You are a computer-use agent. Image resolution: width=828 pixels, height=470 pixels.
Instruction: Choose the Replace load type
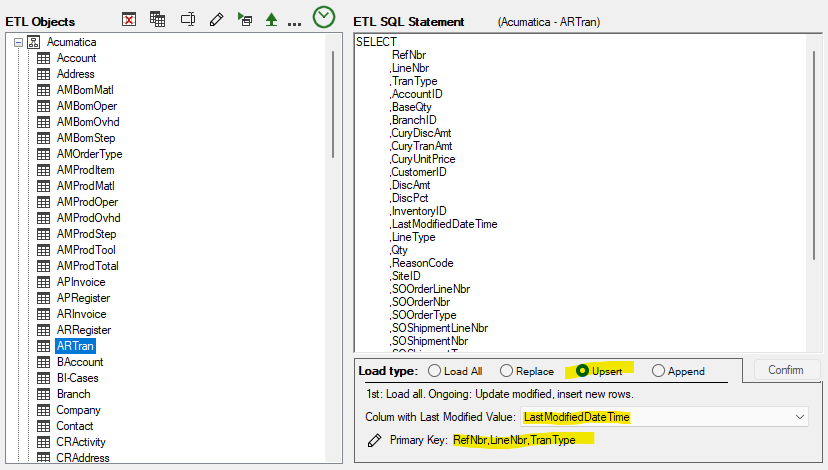[x=506, y=371]
